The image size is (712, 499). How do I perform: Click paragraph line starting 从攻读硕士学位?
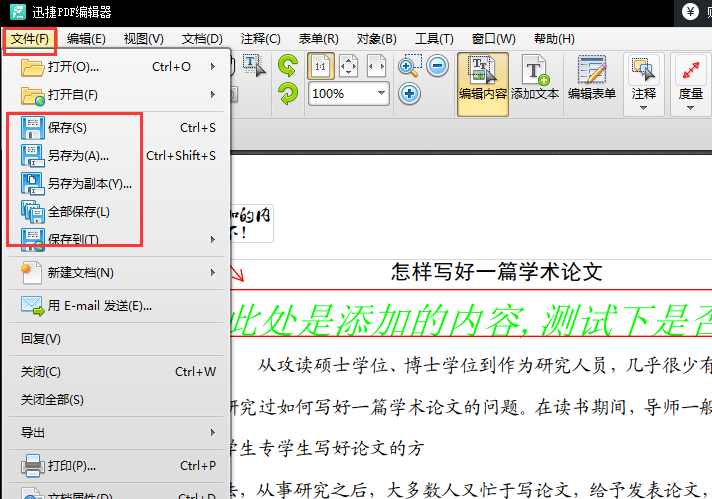pyautogui.click(x=485, y=365)
